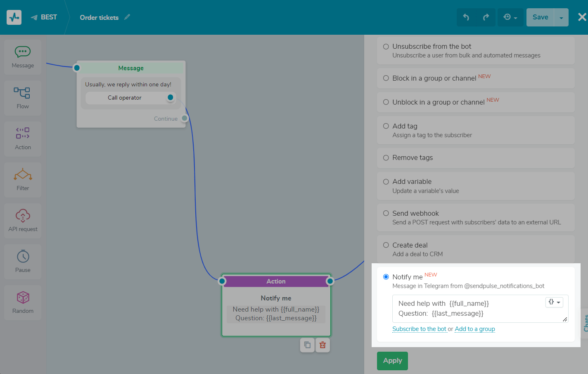
Task: Open the variables insert dropdown in message box
Action: pyautogui.click(x=554, y=302)
